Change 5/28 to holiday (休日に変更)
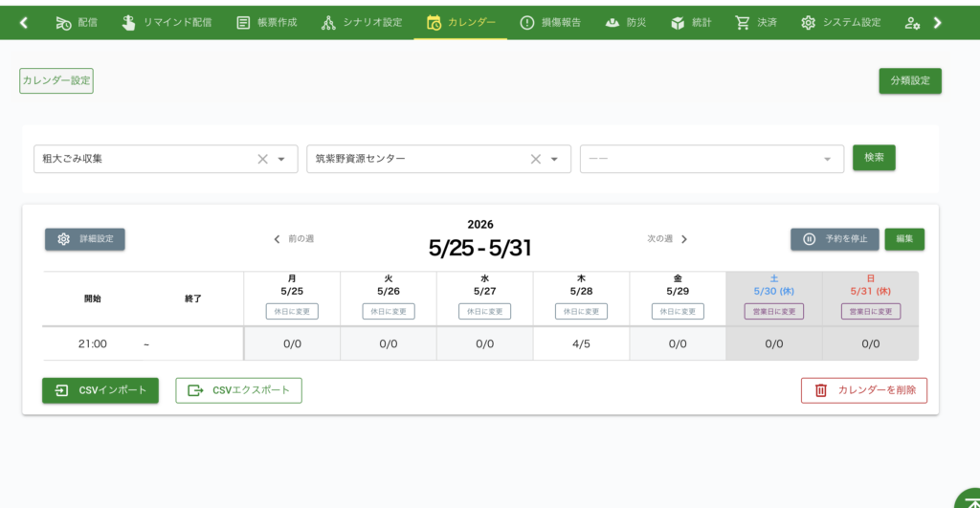 (x=581, y=312)
